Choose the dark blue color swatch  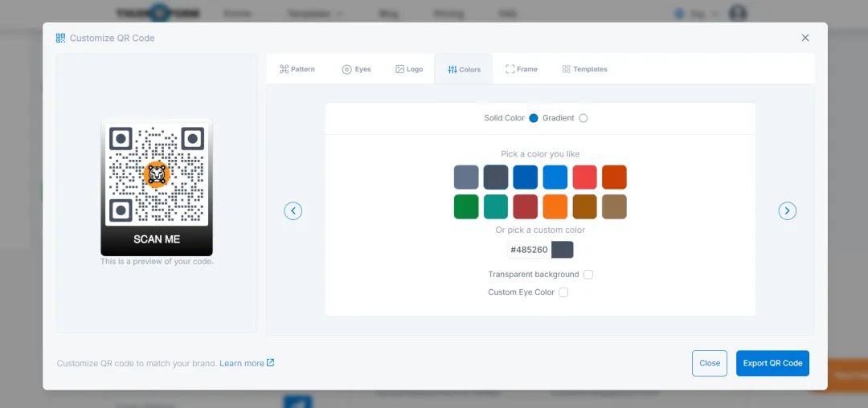pyautogui.click(x=526, y=177)
